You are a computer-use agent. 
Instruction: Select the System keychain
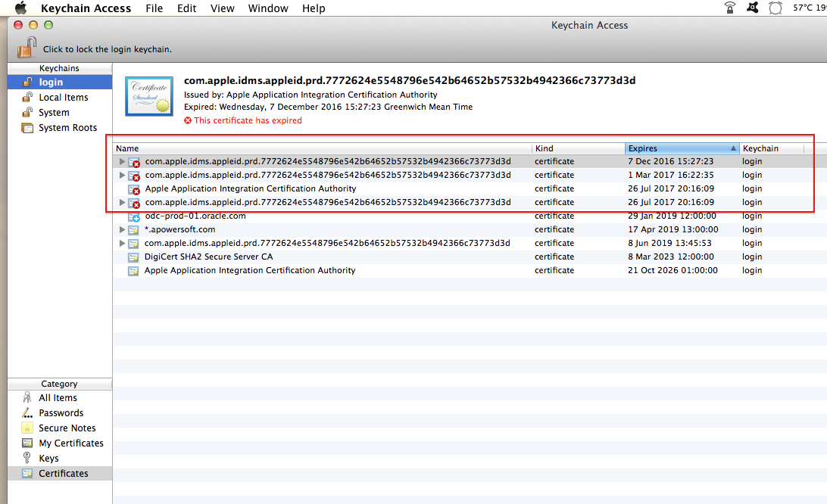click(x=54, y=113)
